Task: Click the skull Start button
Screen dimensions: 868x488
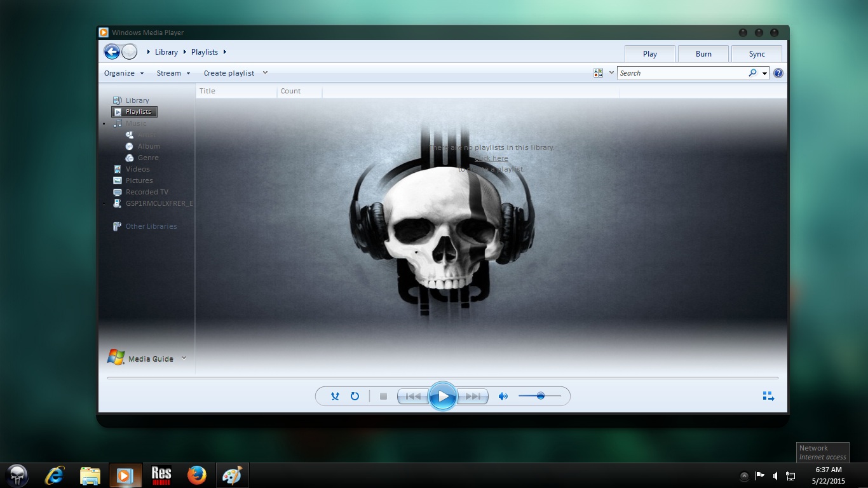Action: tap(17, 475)
